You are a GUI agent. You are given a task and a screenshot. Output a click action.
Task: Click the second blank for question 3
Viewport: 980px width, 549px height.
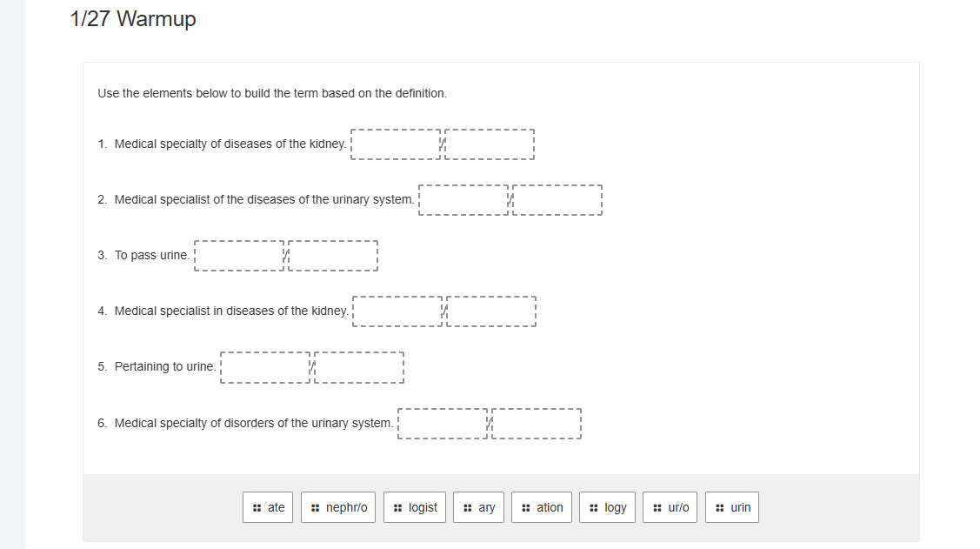coord(332,255)
